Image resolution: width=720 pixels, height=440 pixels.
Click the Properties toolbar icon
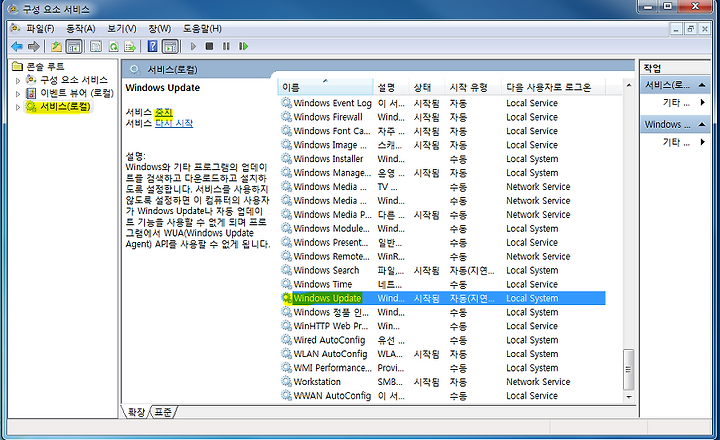[x=96, y=46]
